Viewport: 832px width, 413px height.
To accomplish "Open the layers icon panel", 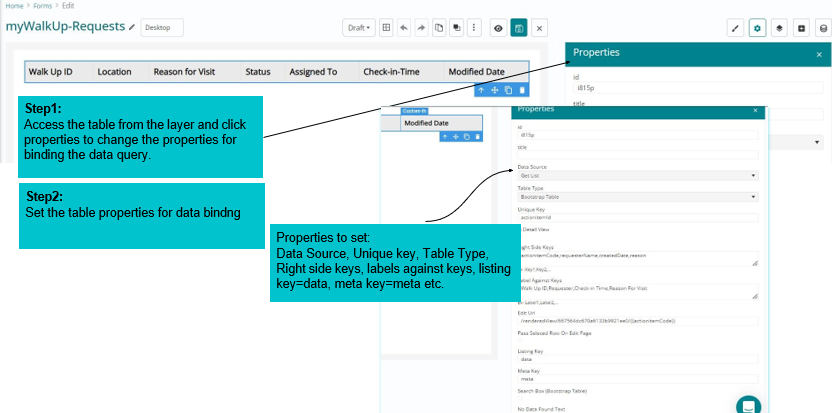I will tap(779, 28).
